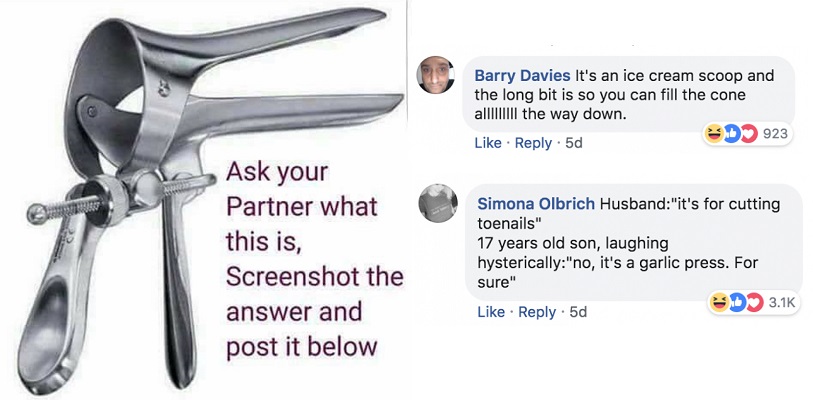This screenshot has height=400, width=813.
Task: Like Simona Olbrich's garlic press comment
Action: pyautogui.click(x=491, y=312)
